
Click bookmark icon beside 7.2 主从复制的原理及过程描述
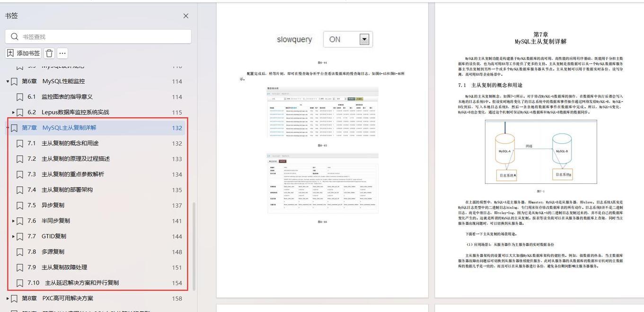(20, 159)
